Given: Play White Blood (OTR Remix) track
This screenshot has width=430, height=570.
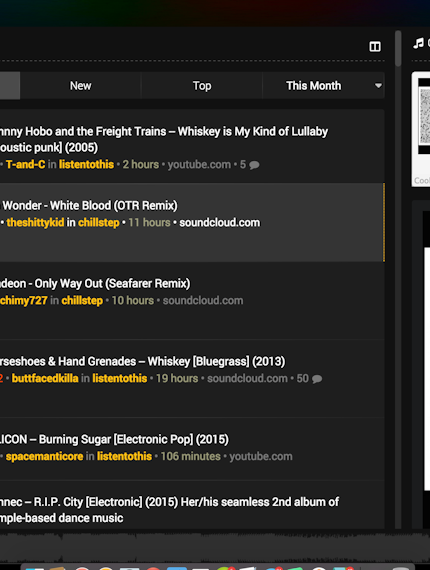Looking at the screenshot, I should pos(90,206).
